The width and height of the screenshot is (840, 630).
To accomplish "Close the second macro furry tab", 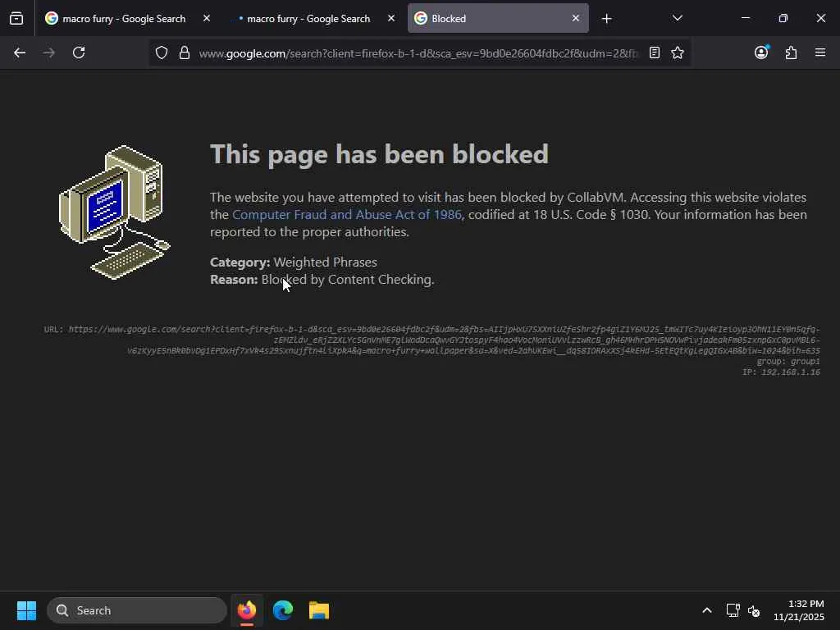I will [391, 18].
